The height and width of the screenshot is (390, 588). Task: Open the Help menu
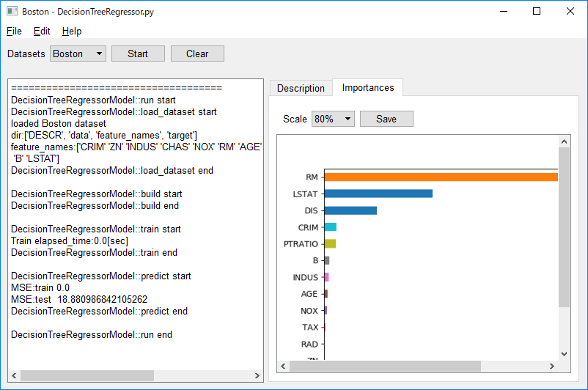point(72,31)
